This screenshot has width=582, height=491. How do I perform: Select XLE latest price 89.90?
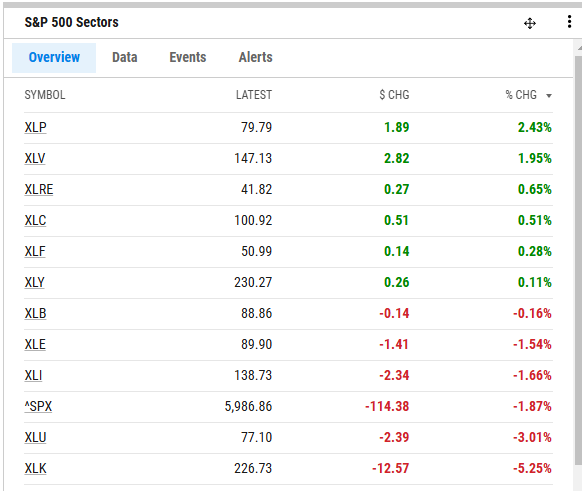pos(256,344)
